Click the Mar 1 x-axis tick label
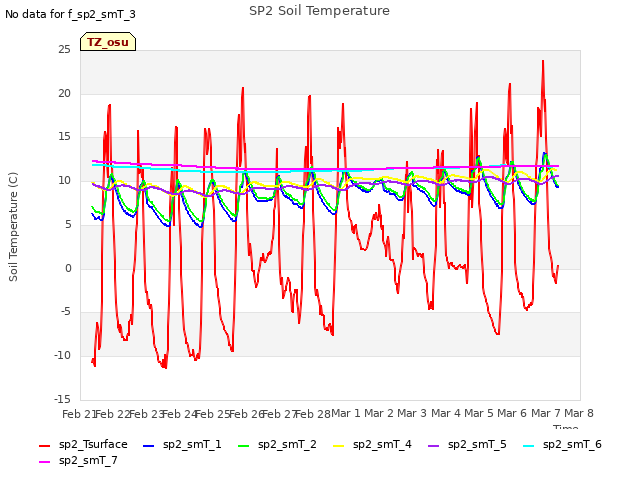This screenshot has width=640, height=480. [x=346, y=413]
